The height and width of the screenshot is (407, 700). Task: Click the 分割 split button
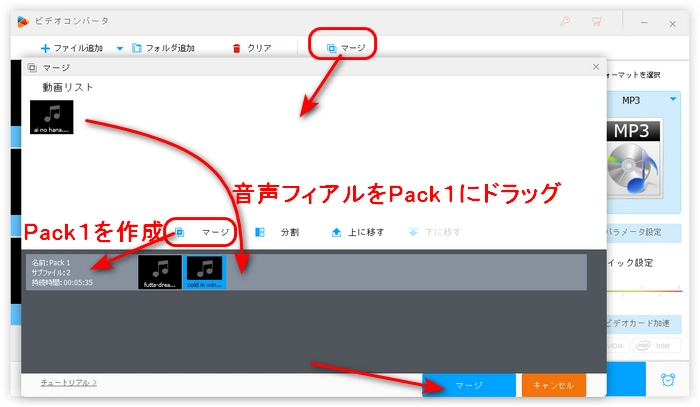tap(277, 232)
